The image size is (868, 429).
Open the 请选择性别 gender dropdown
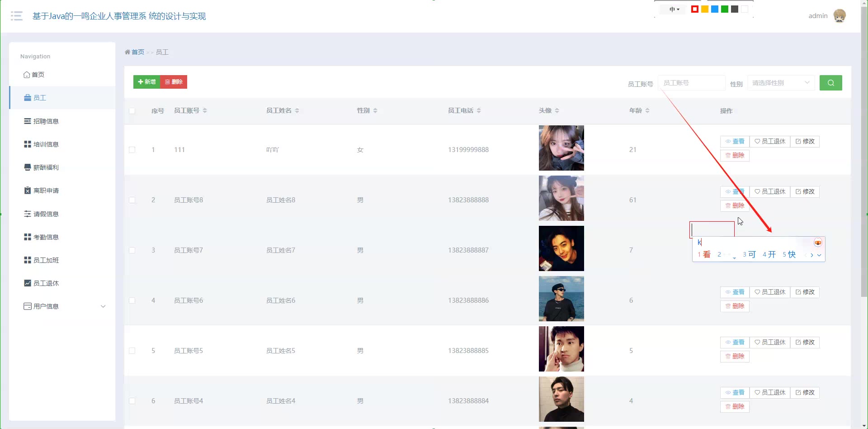point(781,83)
